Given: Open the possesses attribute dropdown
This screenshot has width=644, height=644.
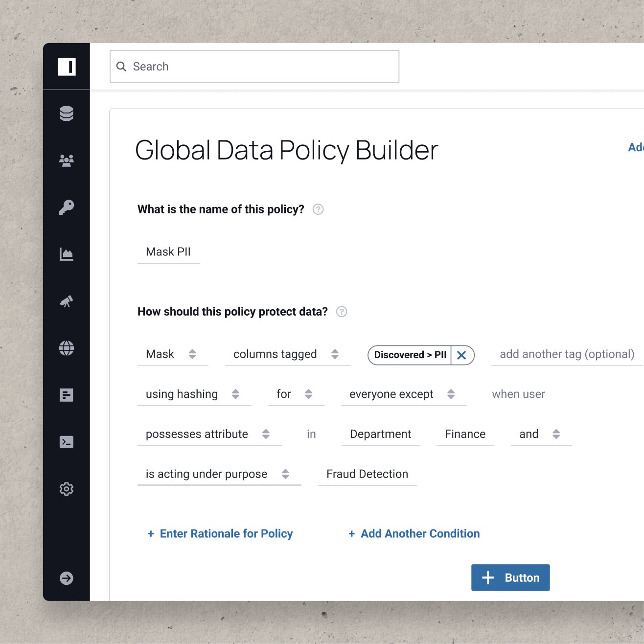Looking at the screenshot, I should (208, 435).
